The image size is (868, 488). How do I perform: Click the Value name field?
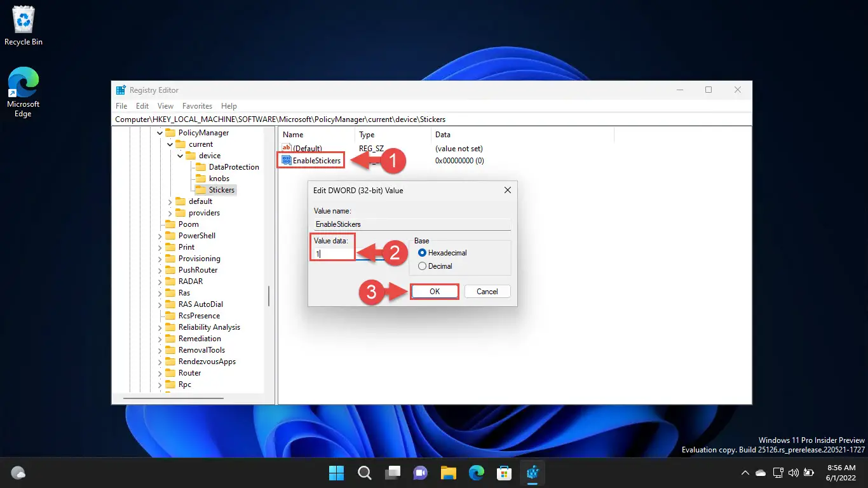pos(412,224)
